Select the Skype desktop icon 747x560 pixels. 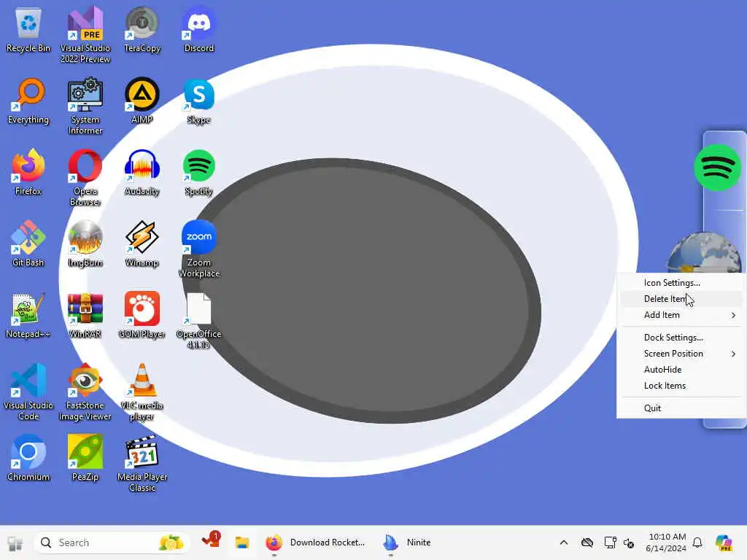(198, 101)
